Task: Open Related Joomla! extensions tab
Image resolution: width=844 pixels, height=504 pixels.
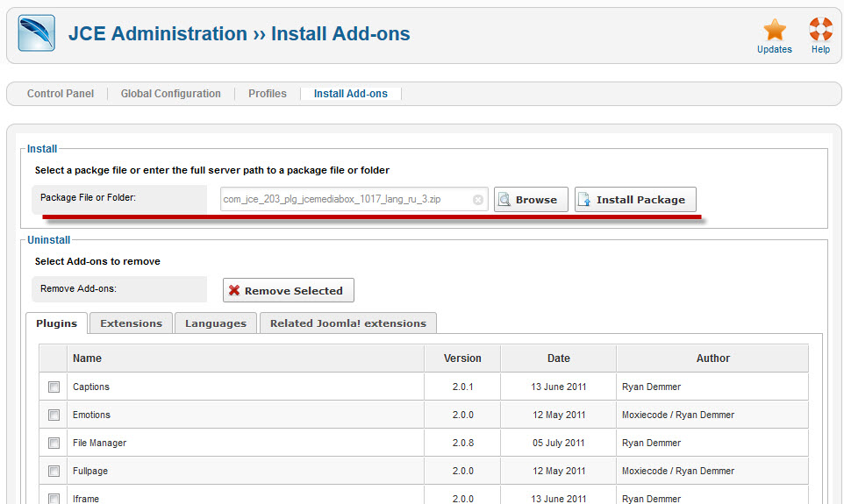Action: 348,323
